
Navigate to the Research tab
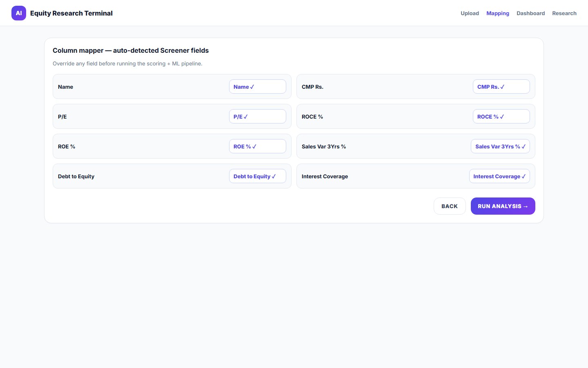pos(564,13)
